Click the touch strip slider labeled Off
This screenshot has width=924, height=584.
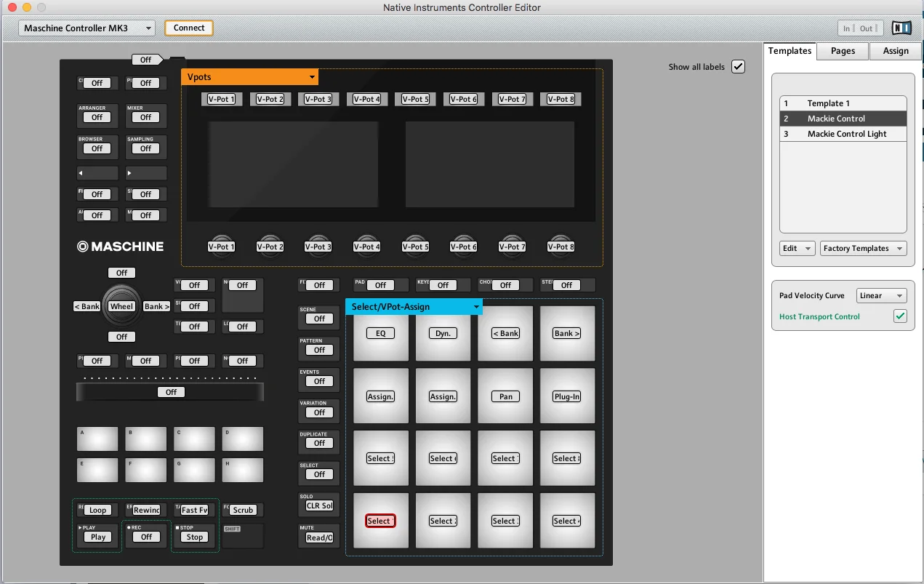[x=170, y=392]
